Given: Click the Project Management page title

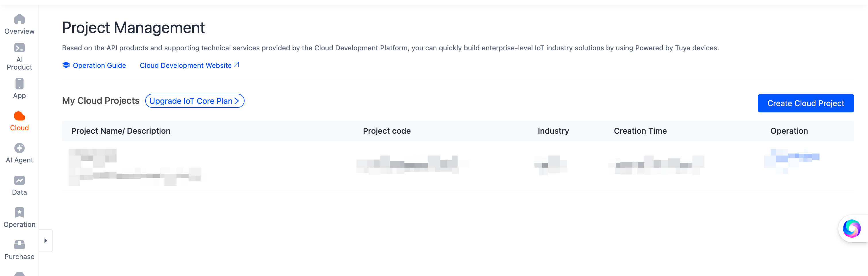Looking at the screenshot, I should coord(133,28).
